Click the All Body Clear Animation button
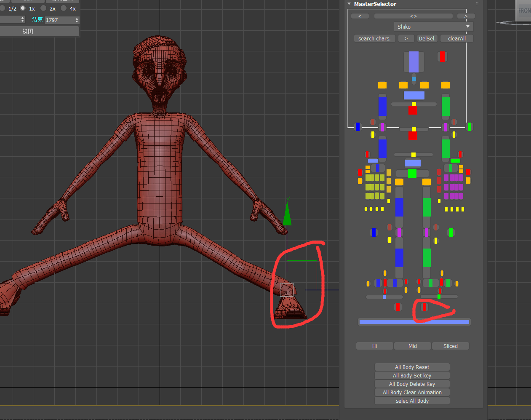 coord(412,392)
